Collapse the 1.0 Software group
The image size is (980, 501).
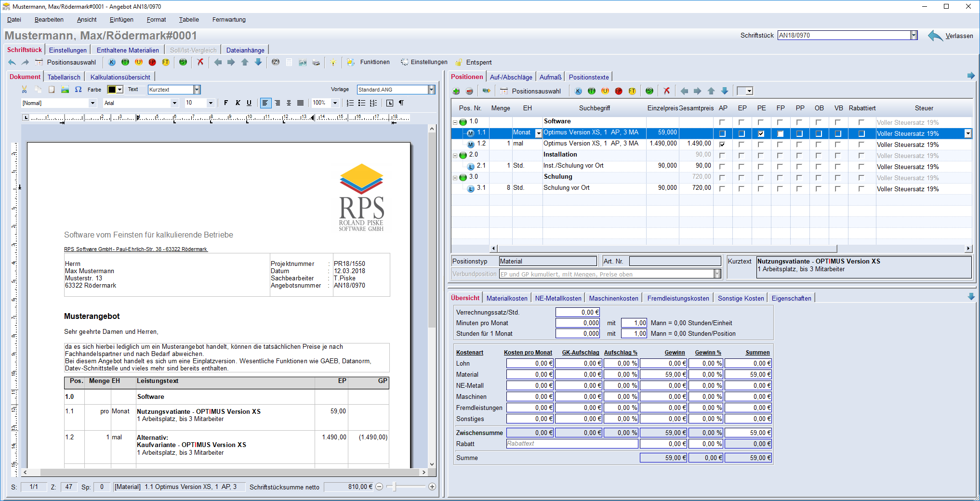coord(455,122)
